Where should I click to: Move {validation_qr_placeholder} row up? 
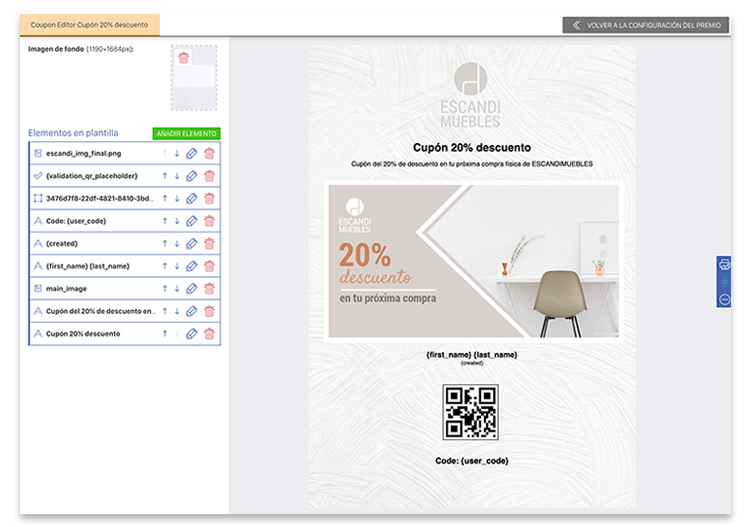165,176
